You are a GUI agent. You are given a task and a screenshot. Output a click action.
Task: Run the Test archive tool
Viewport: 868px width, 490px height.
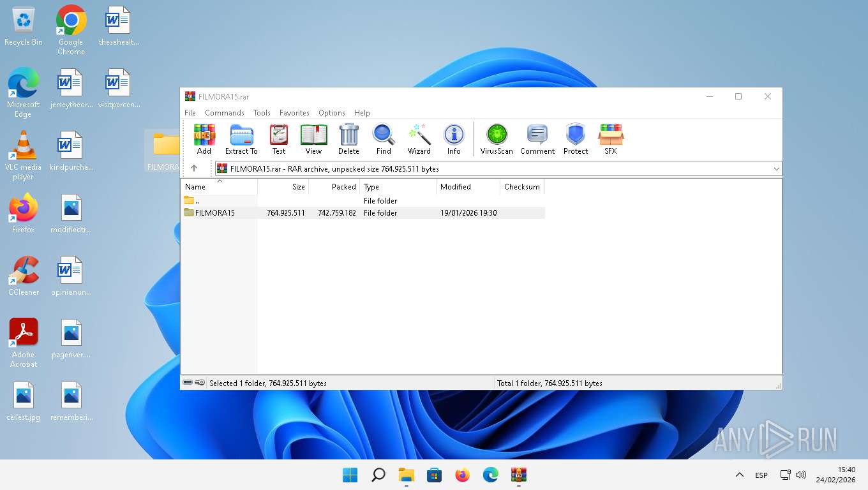click(279, 139)
